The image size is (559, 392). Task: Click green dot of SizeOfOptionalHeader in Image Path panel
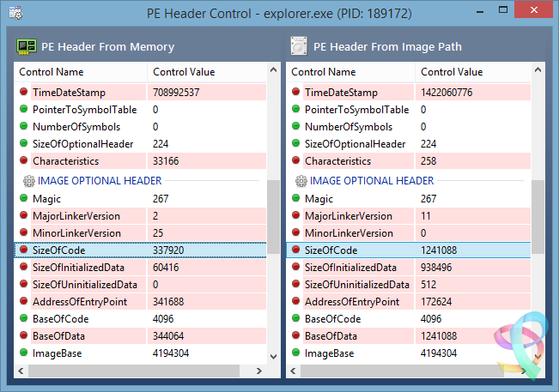coord(295,143)
